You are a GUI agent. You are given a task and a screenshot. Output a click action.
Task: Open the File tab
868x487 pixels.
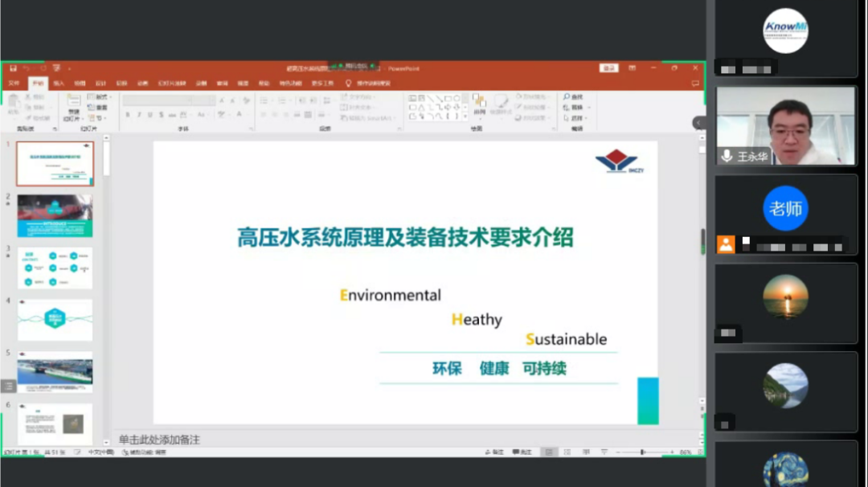(14, 83)
